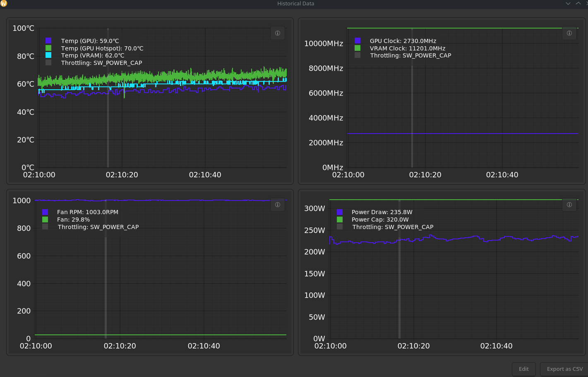The width and height of the screenshot is (588, 377).
Task: Click the Power Draw legend swatch
Action: [340, 212]
